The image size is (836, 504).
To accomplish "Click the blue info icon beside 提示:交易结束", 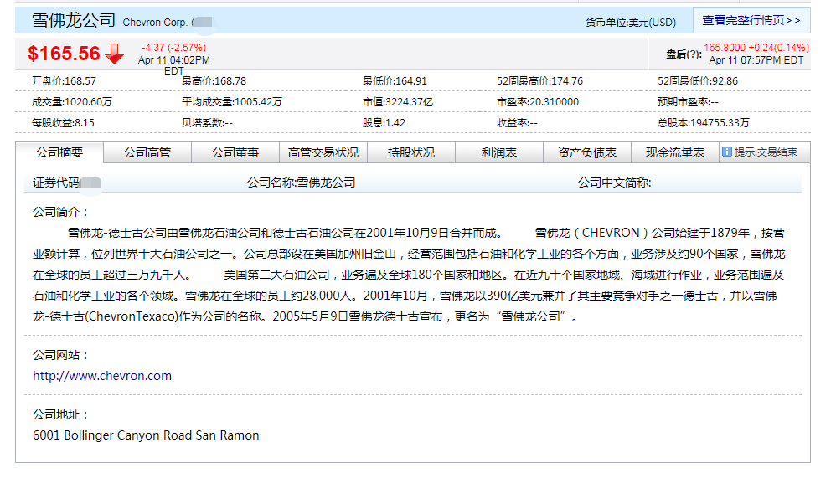I will (x=727, y=152).
